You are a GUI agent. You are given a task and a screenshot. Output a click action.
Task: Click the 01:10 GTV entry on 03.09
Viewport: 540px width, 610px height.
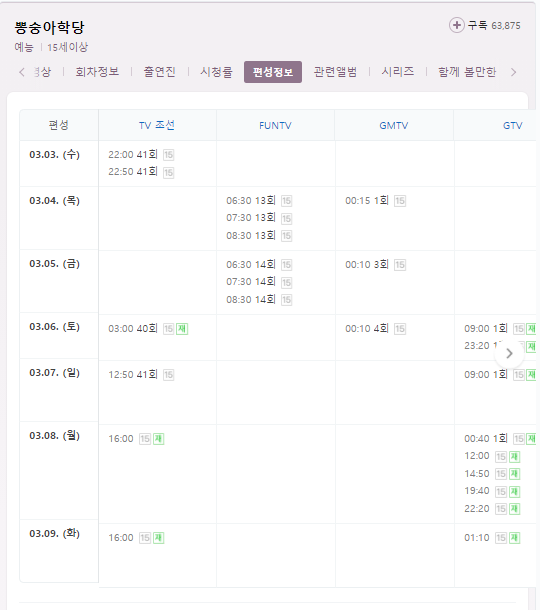pyautogui.click(x=477, y=538)
